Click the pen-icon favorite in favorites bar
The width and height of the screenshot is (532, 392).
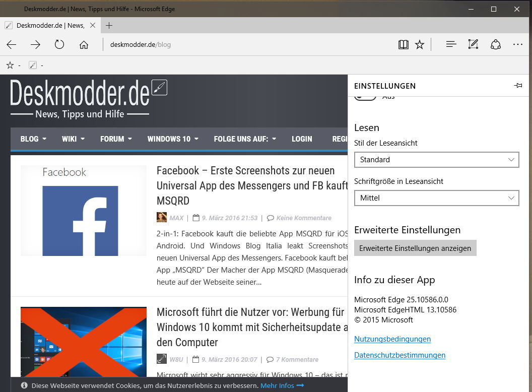(33, 65)
